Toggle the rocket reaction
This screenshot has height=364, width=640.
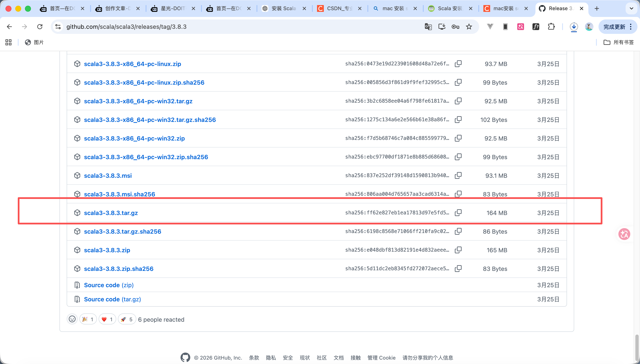(127, 319)
